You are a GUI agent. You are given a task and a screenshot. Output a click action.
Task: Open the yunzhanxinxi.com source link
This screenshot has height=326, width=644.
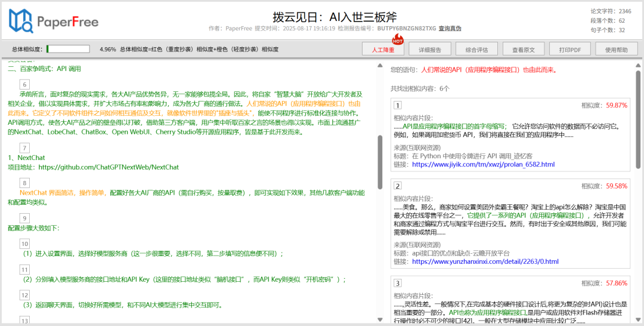[x=485, y=262]
